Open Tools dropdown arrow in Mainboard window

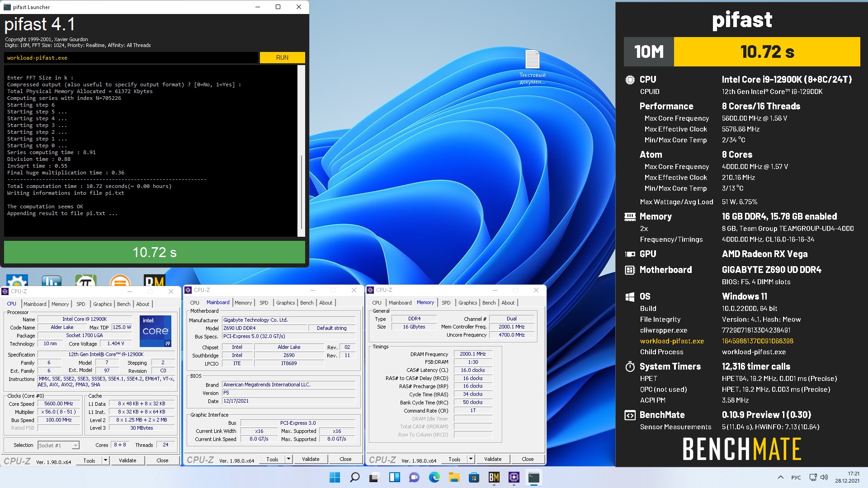(x=288, y=459)
